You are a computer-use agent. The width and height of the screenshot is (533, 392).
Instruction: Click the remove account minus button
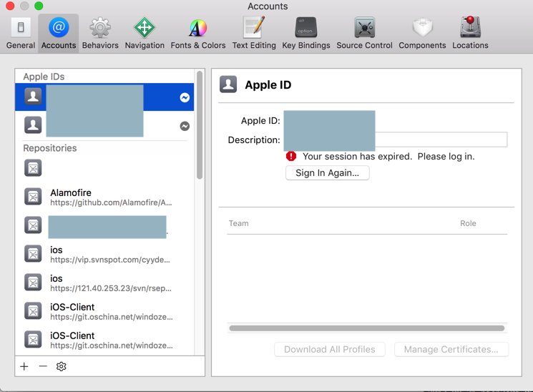coord(43,366)
